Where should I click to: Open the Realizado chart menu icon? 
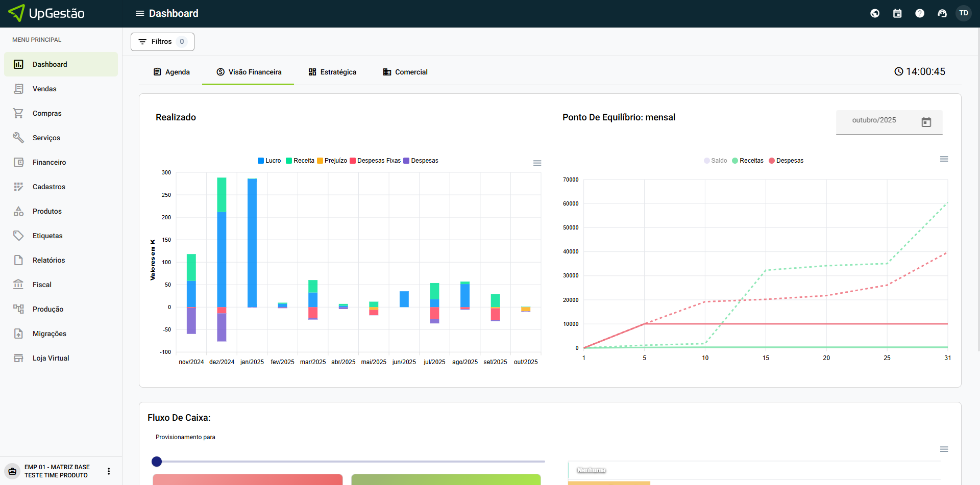[537, 163]
